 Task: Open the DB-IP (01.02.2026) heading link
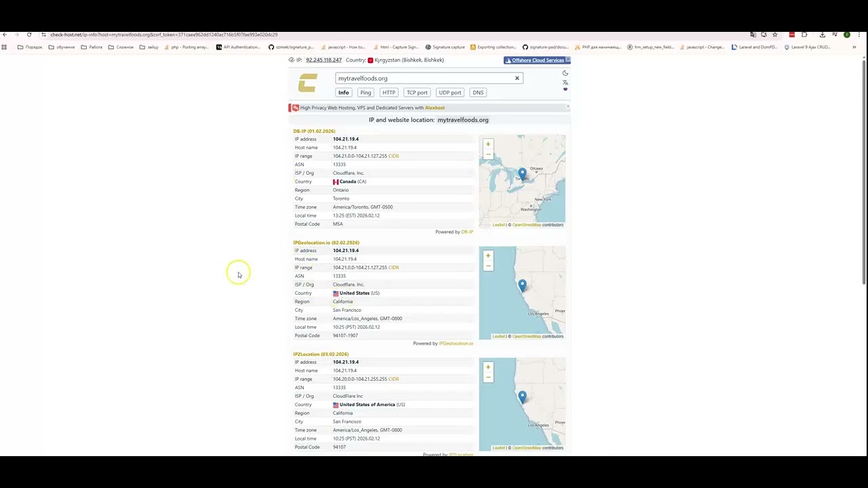click(314, 131)
